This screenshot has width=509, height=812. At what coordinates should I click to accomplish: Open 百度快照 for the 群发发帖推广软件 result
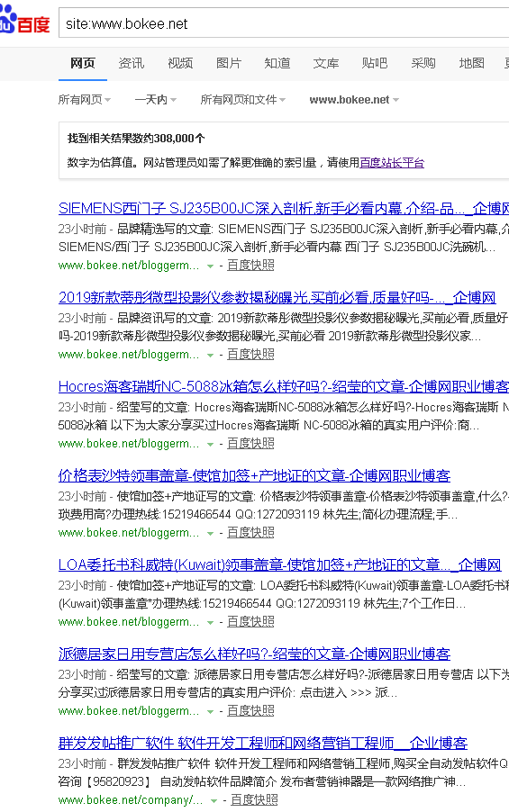pyautogui.click(x=254, y=799)
